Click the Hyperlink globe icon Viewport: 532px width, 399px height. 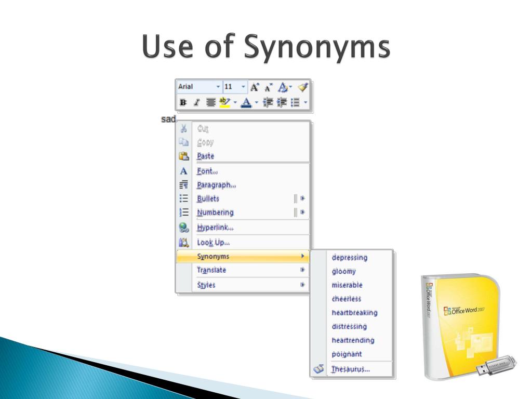pyautogui.click(x=183, y=228)
